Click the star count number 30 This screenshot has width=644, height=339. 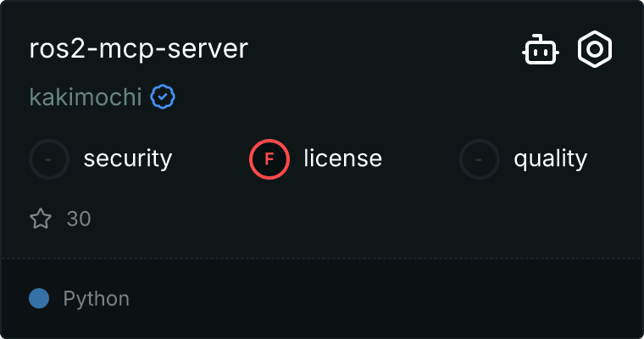click(x=79, y=220)
